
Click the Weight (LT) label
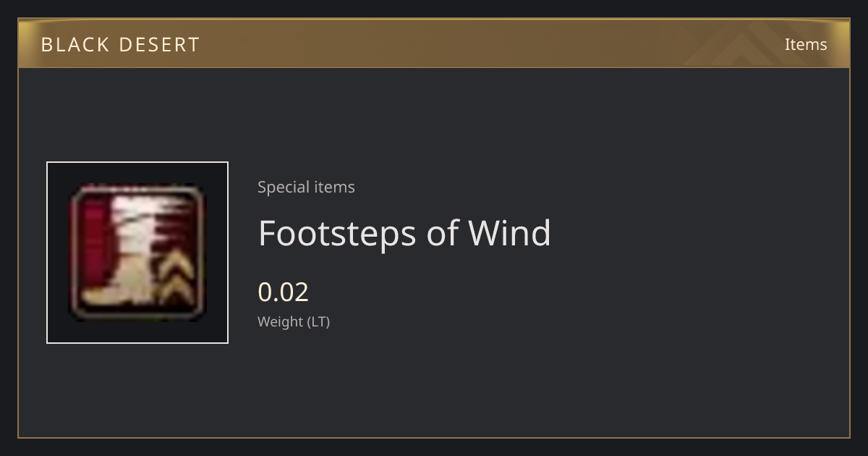[x=294, y=321]
